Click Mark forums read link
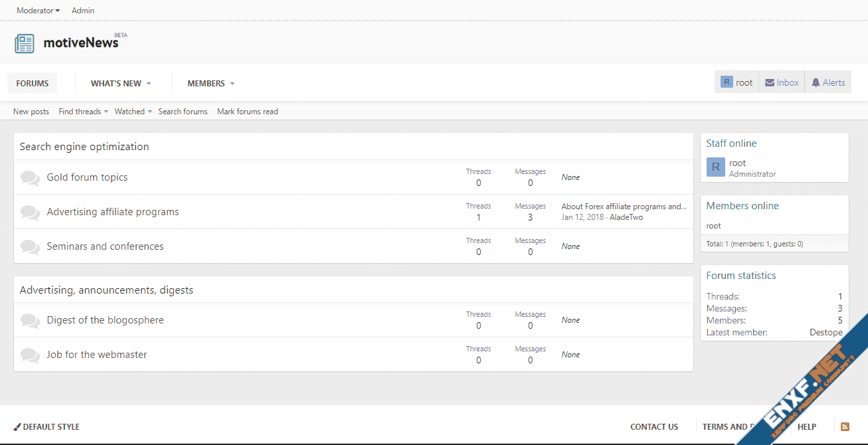The height and width of the screenshot is (445, 868). coord(247,112)
